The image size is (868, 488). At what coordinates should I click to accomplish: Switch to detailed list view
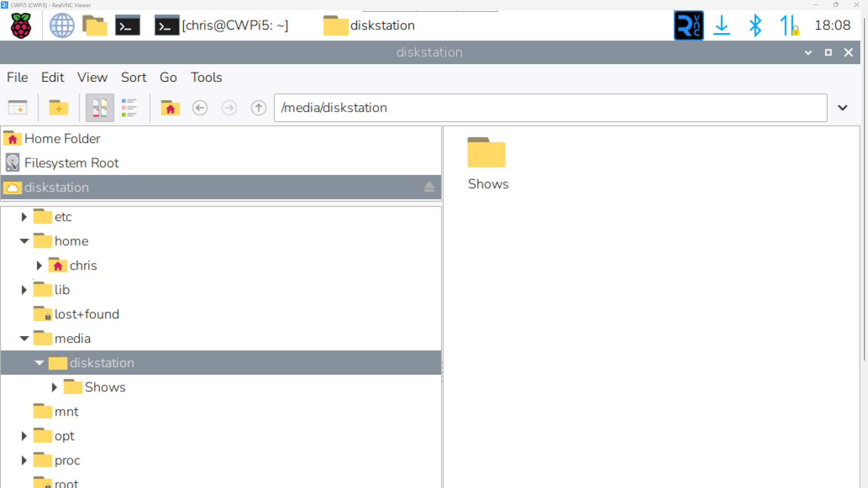click(129, 108)
